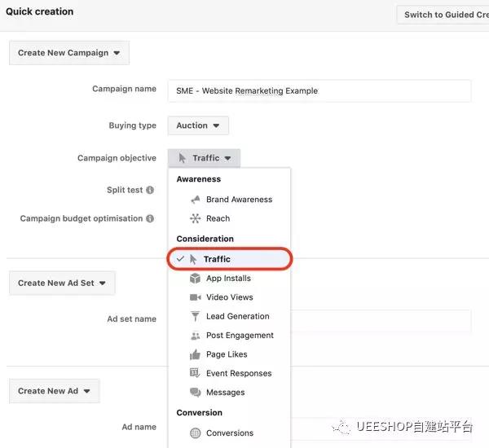The height and width of the screenshot is (448, 489).
Task: Open the Buying type Auction dropdown
Action: (x=198, y=125)
